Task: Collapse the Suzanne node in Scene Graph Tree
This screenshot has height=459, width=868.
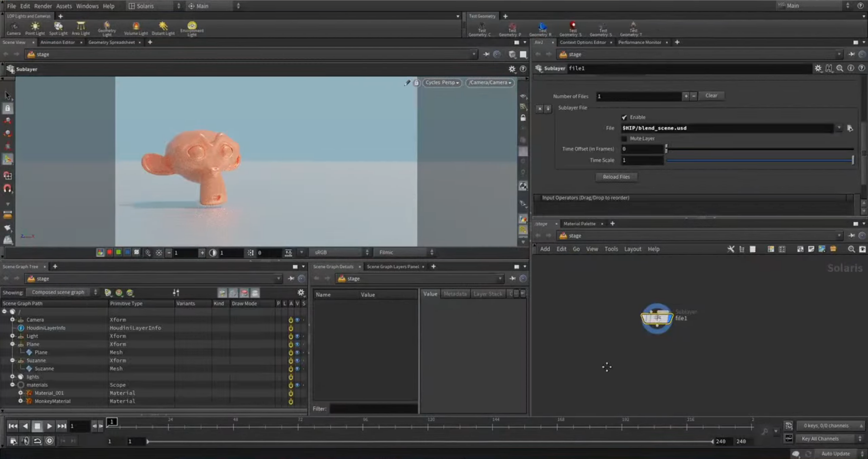Action: [12, 360]
